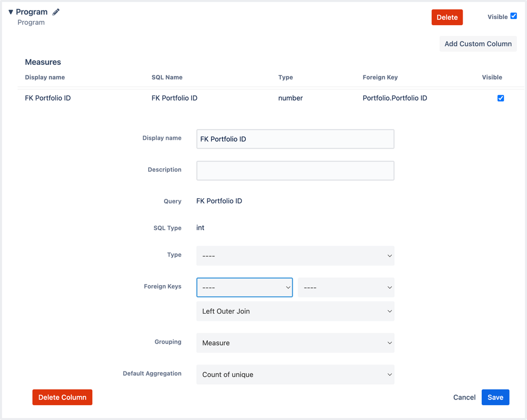Click the Foreign Key column header
The width and height of the screenshot is (527, 420).
click(380, 77)
